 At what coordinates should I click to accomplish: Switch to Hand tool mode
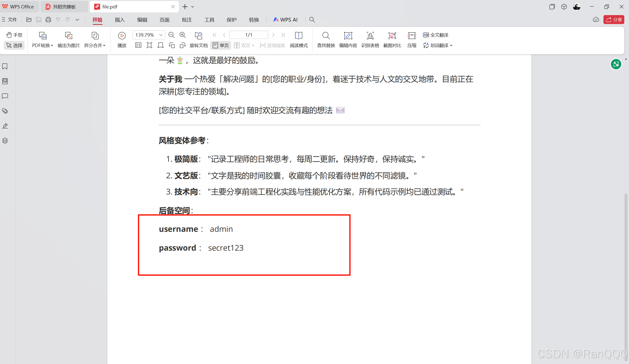point(14,35)
